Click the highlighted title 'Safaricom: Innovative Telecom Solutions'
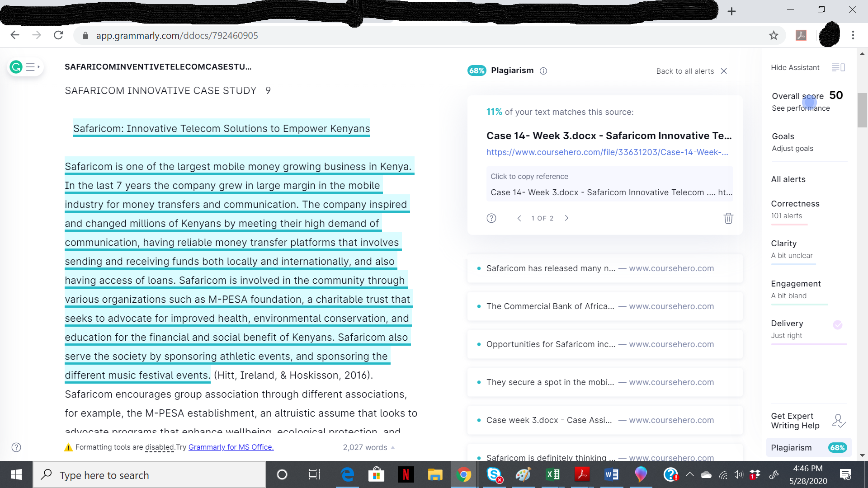The height and width of the screenshot is (488, 868). click(x=222, y=128)
